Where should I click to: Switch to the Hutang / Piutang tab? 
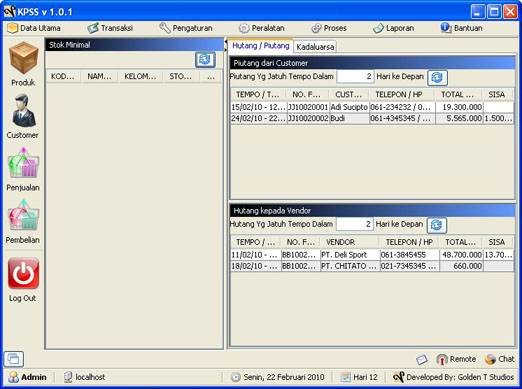coord(260,46)
